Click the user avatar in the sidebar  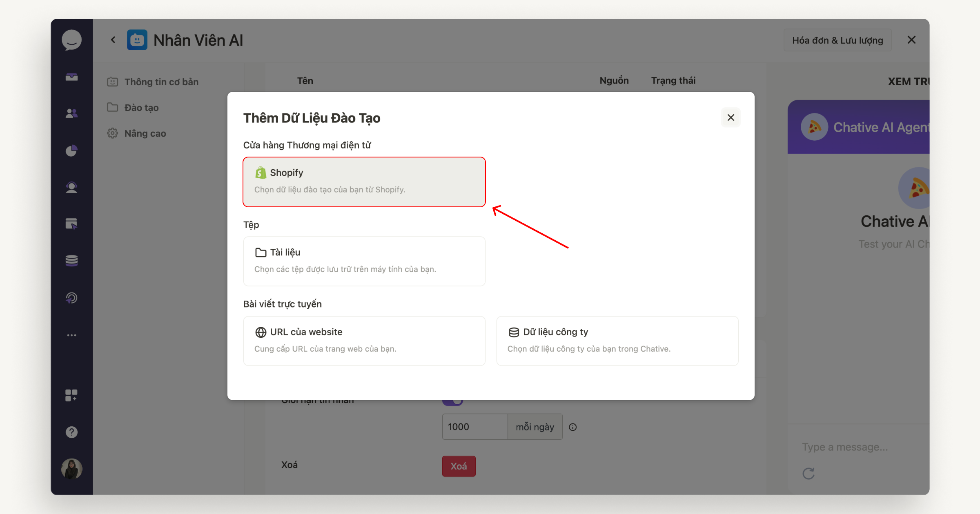pos(71,469)
